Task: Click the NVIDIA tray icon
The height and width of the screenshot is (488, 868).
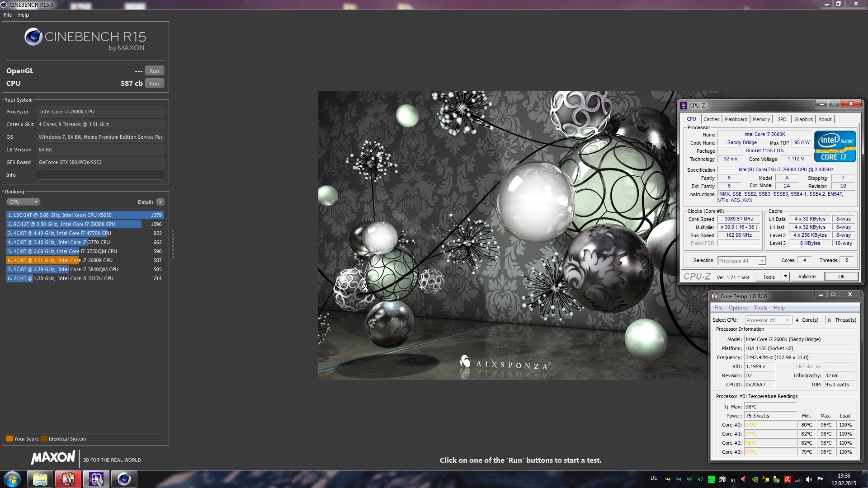Action: [755, 479]
